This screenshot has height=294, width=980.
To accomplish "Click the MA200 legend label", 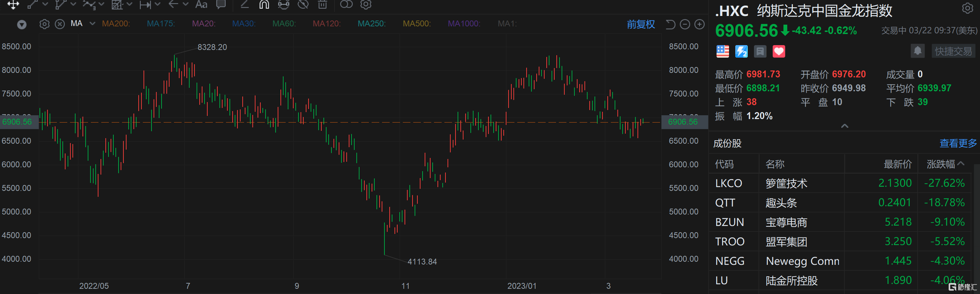I will pos(116,24).
